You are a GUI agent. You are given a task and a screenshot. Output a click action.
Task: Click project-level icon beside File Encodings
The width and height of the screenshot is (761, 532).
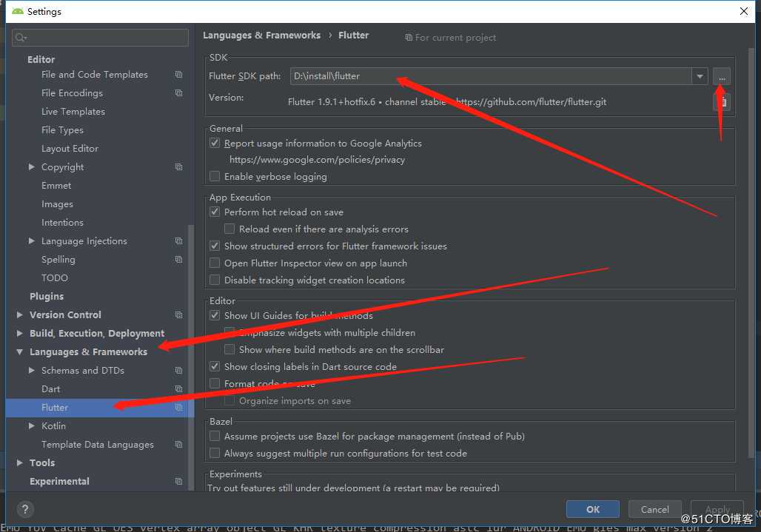pos(178,93)
